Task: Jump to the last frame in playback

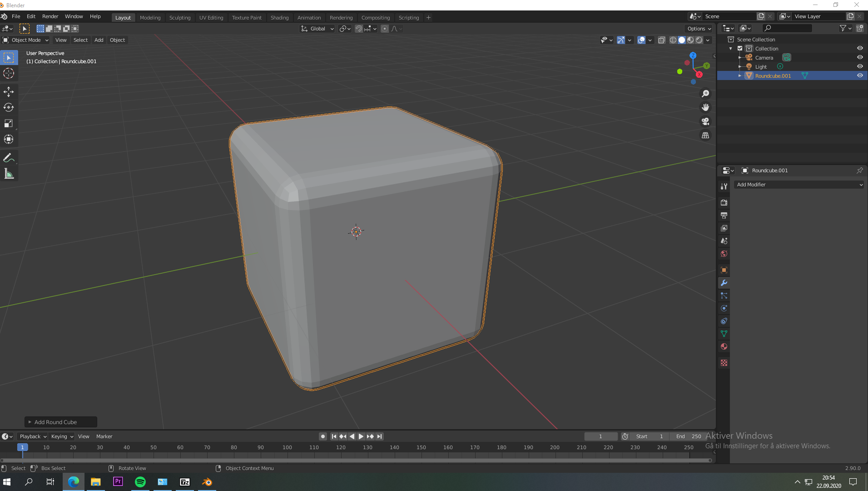Action: (379, 436)
